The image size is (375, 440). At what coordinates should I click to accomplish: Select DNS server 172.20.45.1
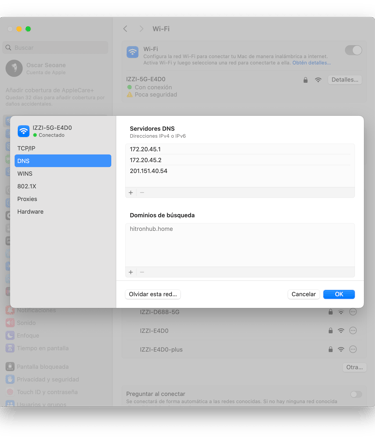point(240,149)
